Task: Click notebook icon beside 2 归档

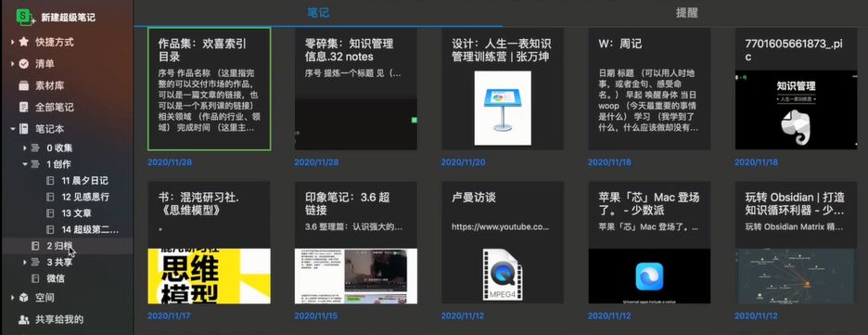Action: pos(35,245)
